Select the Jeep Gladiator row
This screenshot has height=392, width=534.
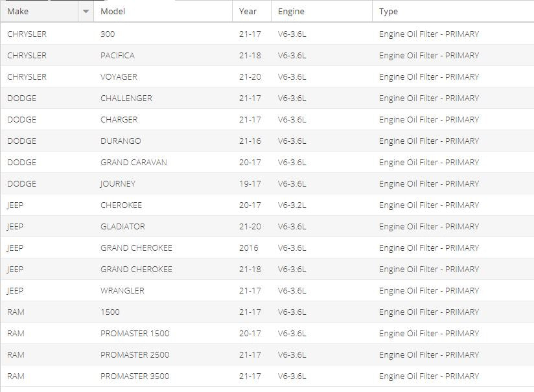click(x=267, y=227)
